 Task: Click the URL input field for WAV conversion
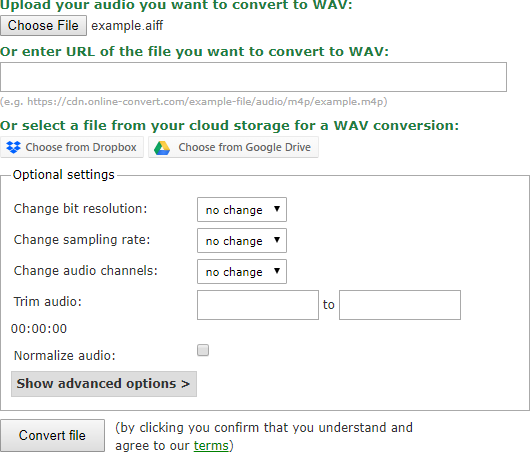tap(253, 77)
